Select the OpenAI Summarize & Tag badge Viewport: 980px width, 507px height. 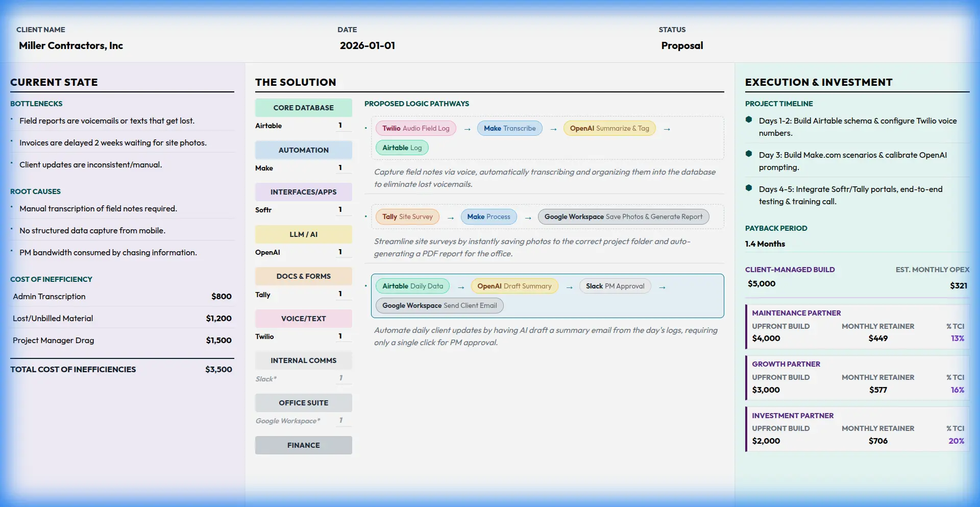609,128
